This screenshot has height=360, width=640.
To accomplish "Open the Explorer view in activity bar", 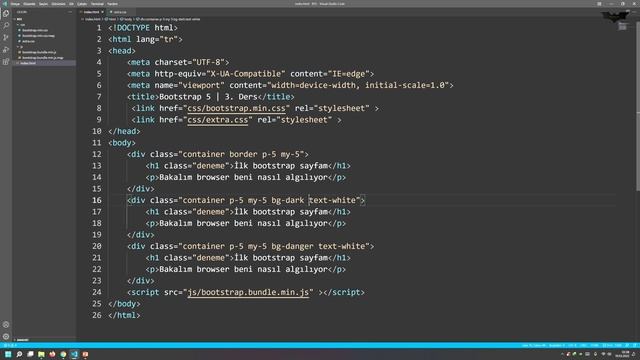I will click(x=6, y=13).
